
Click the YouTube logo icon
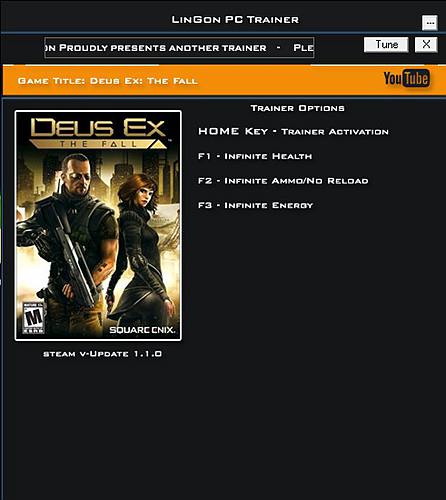tap(406, 78)
